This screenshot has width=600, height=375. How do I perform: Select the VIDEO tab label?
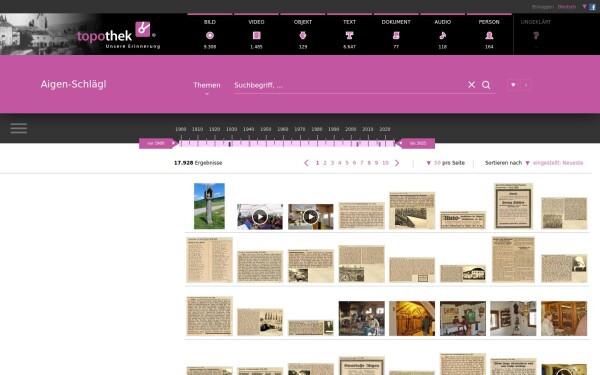(x=256, y=22)
